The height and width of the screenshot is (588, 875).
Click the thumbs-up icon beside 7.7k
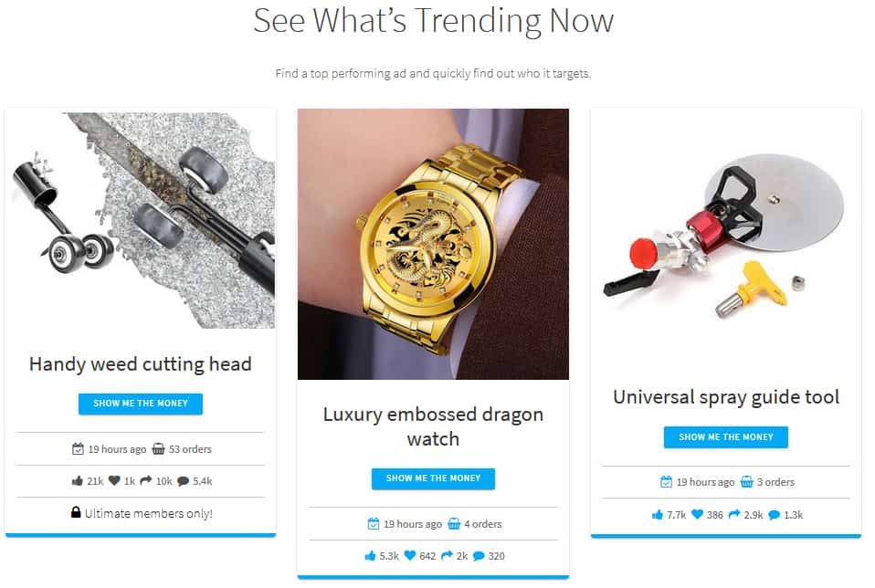point(658,514)
